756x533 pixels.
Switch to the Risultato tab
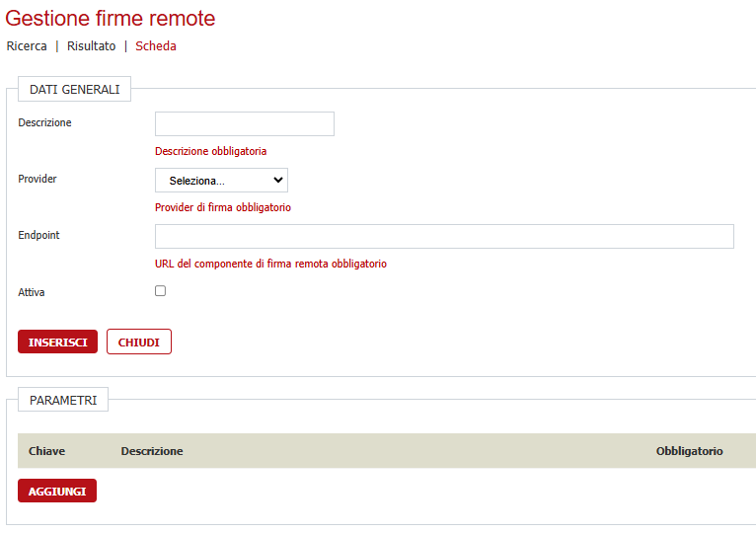(91, 46)
